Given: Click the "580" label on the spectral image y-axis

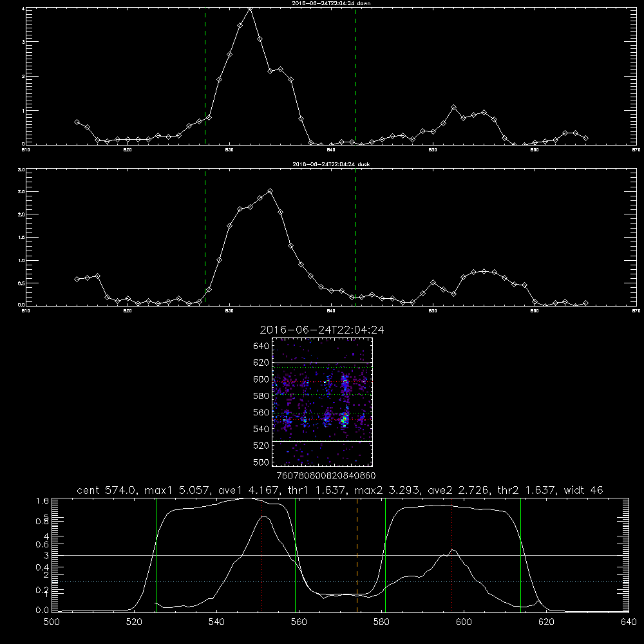Looking at the screenshot, I should [261, 396].
